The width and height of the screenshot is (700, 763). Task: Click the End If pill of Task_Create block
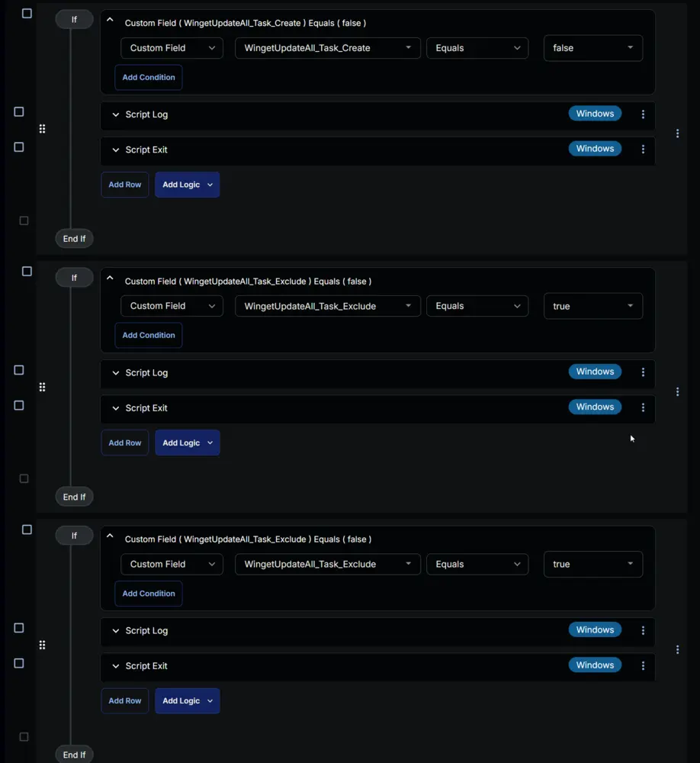pos(74,239)
